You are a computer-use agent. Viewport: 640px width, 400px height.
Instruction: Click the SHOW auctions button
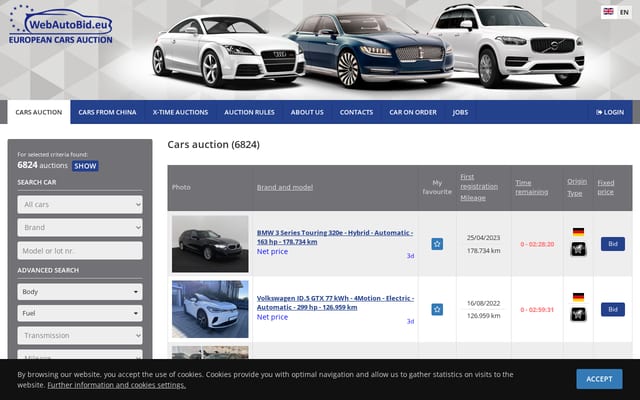(x=85, y=166)
